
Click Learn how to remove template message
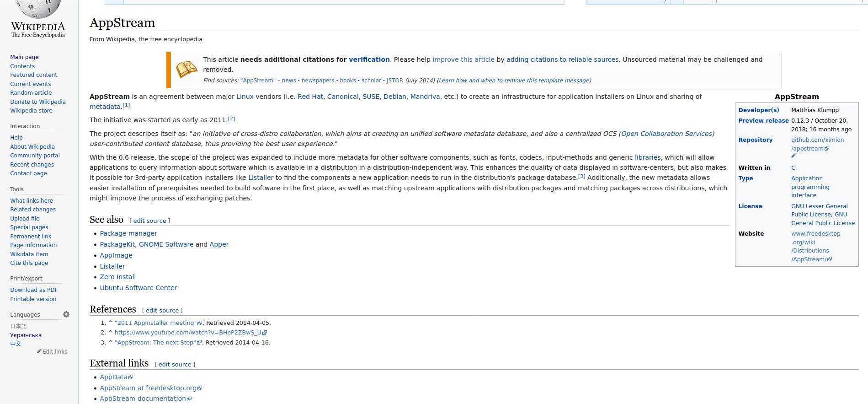(x=514, y=81)
